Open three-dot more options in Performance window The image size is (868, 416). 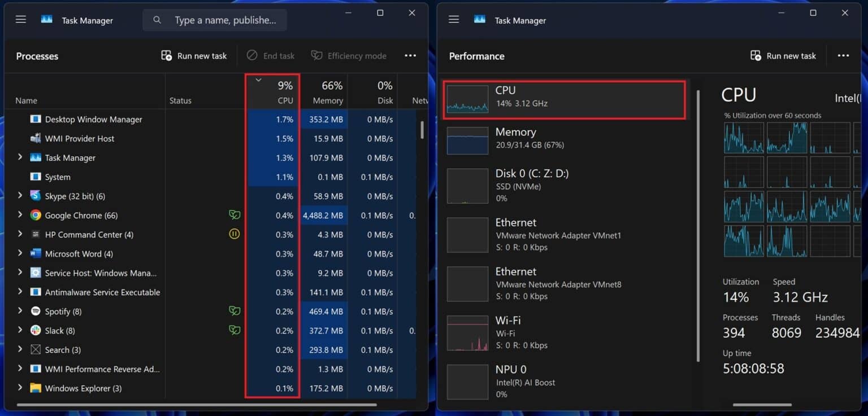pyautogui.click(x=843, y=55)
